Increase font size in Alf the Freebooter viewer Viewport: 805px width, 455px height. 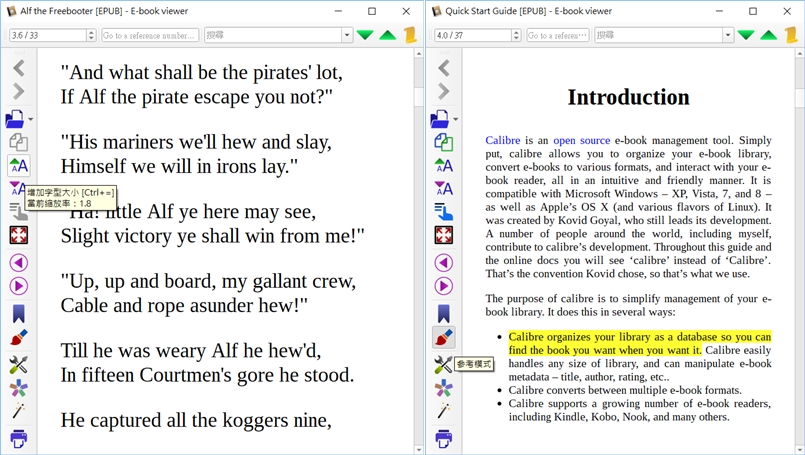pyautogui.click(x=18, y=165)
